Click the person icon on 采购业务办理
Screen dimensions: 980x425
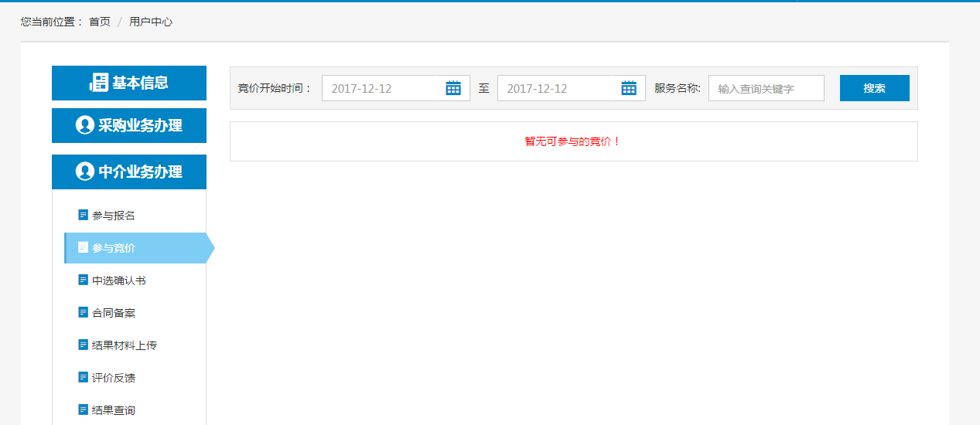85,125
